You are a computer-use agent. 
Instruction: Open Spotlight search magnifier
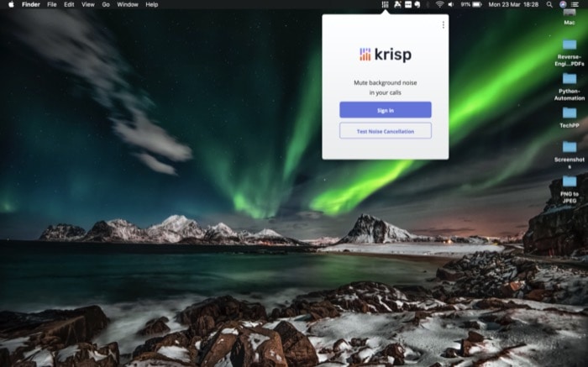pyautogui.click(x=549, y=4)
